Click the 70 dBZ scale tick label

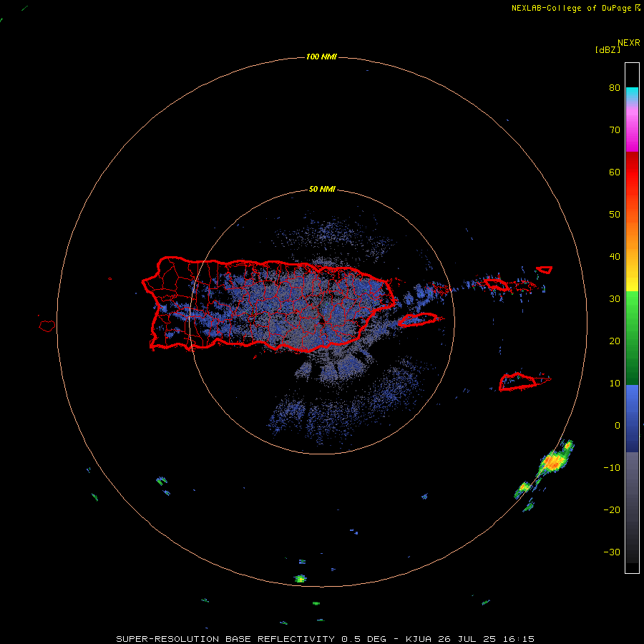tap(615, 130)
